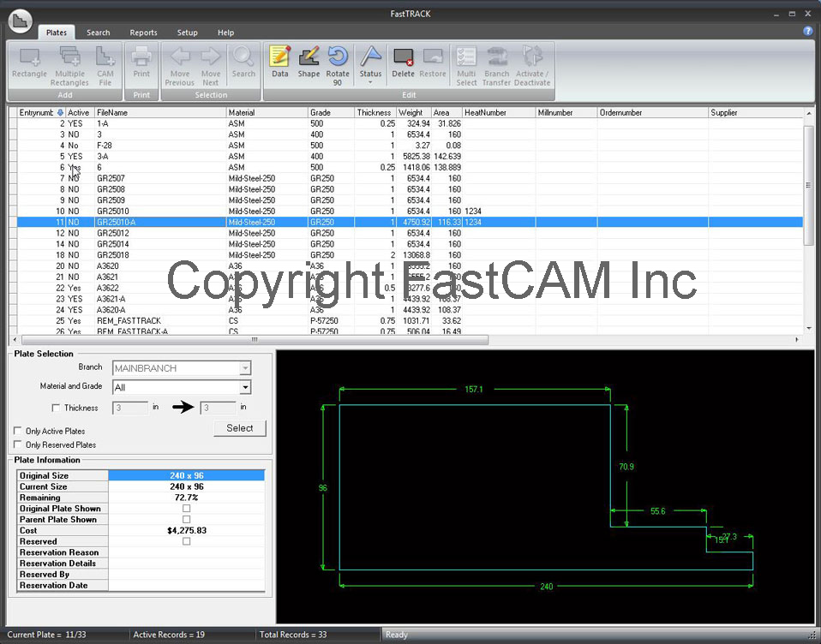Switch to the Search tab
Screen dimensions: 821x644
98,33
